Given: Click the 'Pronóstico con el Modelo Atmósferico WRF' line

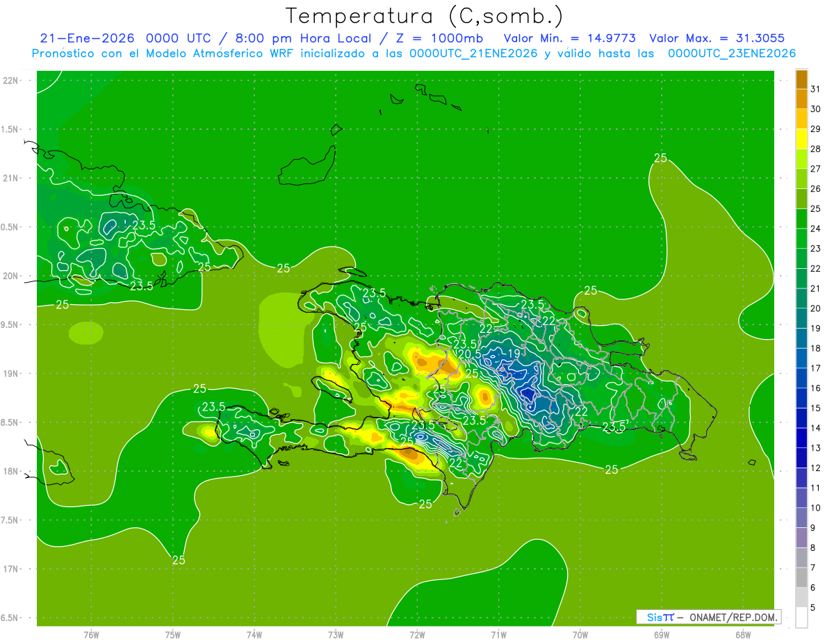Looking at the screenshot, I should point(164,53).
